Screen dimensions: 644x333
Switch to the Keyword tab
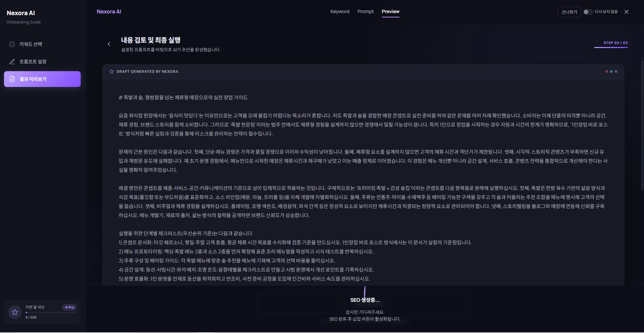point(340,11)
